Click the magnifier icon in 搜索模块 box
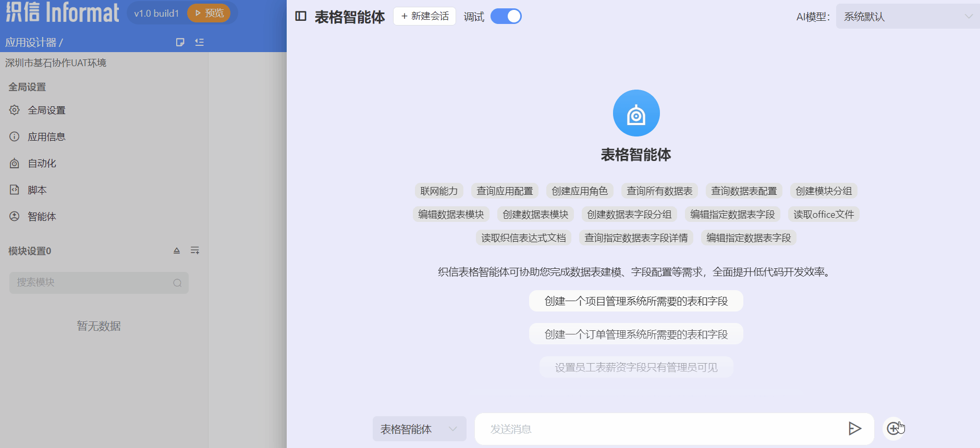Image resolution: width=980 pixels, height=448 pixels. click(177, 283)
